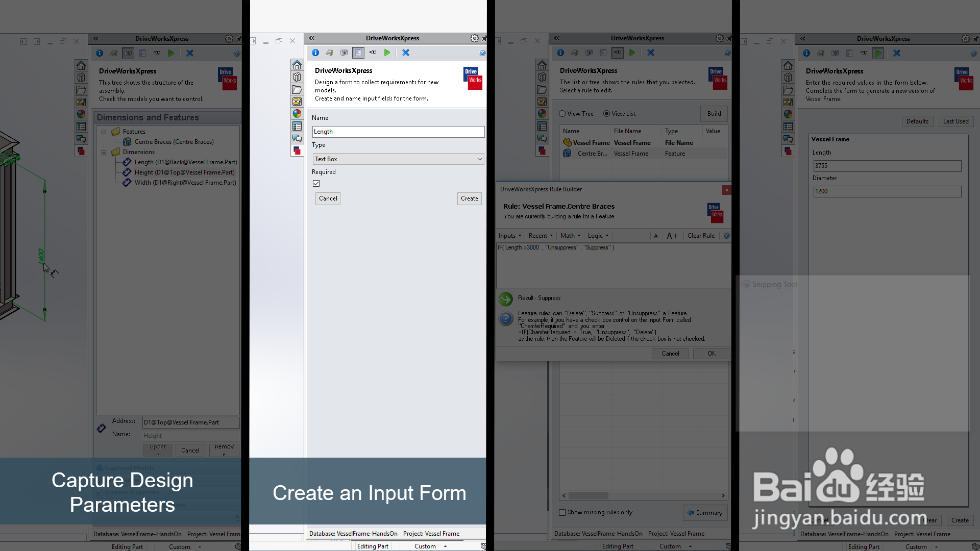Collapse the Features tree node
980x551 pixels.
(104, 132)
